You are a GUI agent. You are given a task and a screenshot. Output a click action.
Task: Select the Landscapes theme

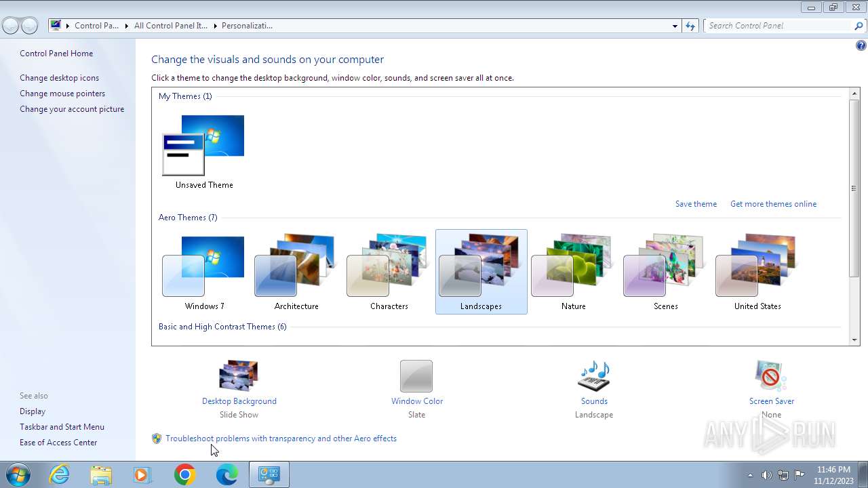pyautogui.click(x=481, y=271)
